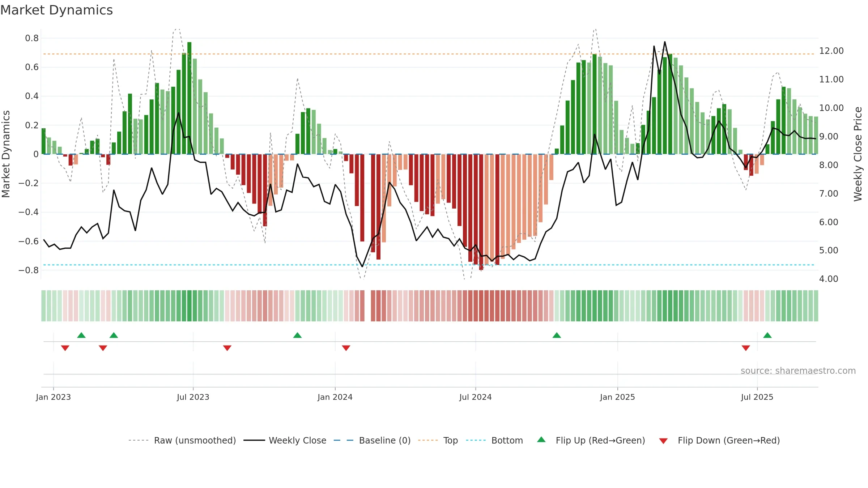Click the second red flip-down marker in early 2023

[x=103, y=348]
